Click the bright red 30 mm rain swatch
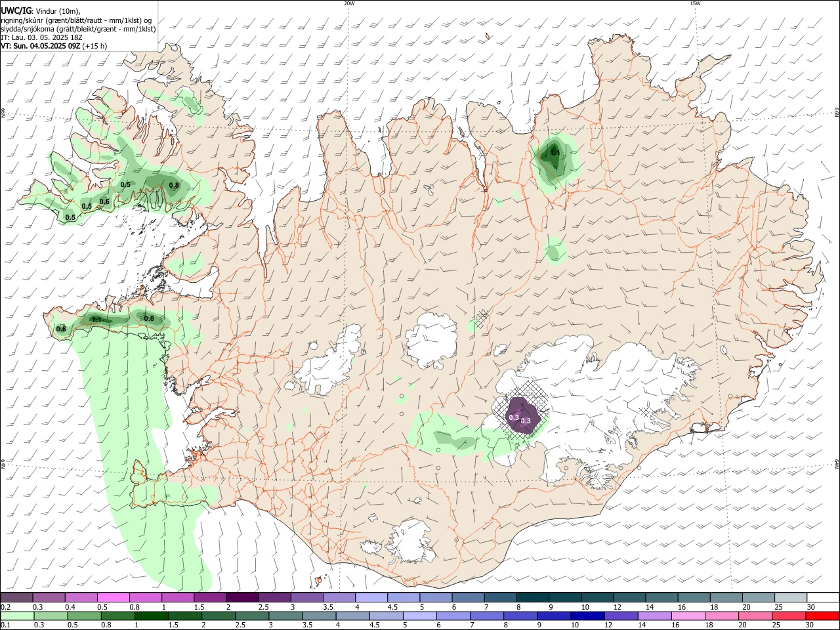The height and width of the screenshot is (630, 840). click(823, 616)
